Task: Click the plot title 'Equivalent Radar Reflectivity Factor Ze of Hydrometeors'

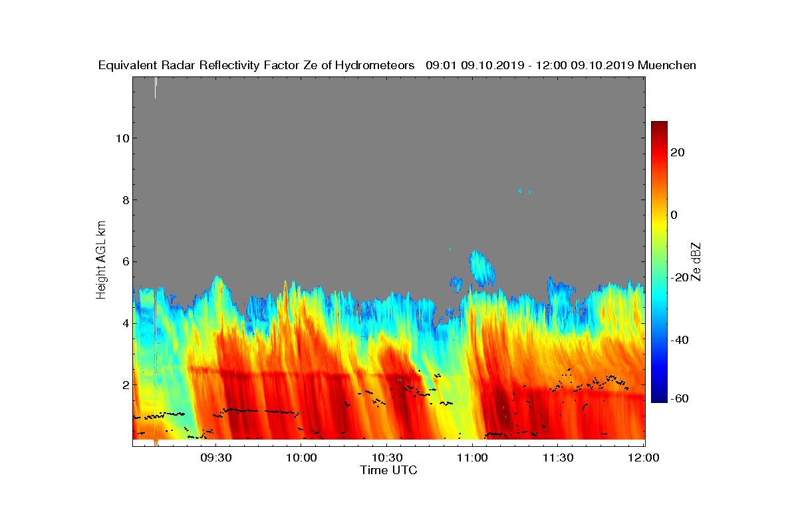Action: (257, 65)
